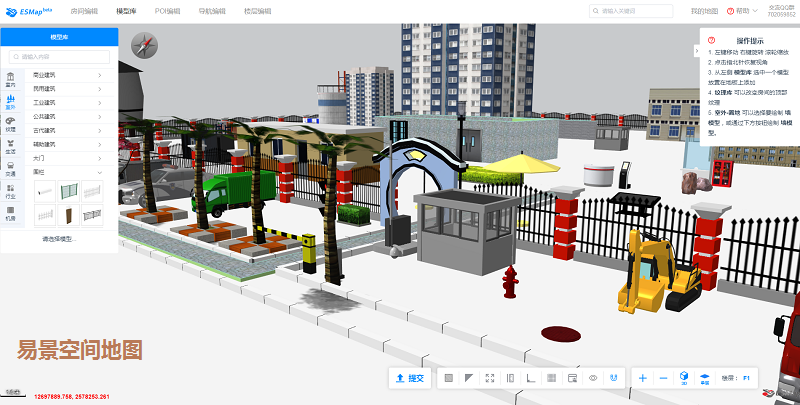Click the 提交 (submit) button
Image resolution: width=800 pixels, height=405 pixels.
coord(410,378)
